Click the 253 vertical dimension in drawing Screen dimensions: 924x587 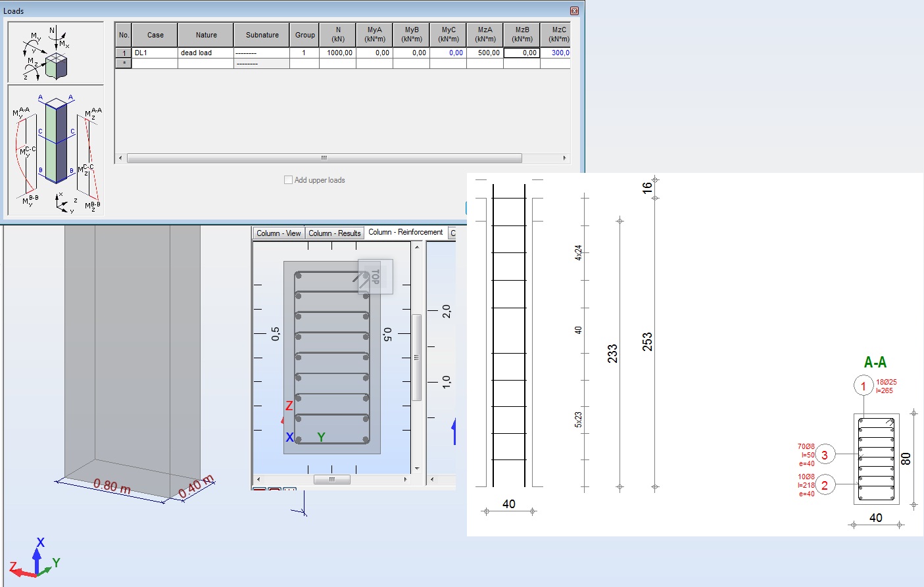coord(647,341)
